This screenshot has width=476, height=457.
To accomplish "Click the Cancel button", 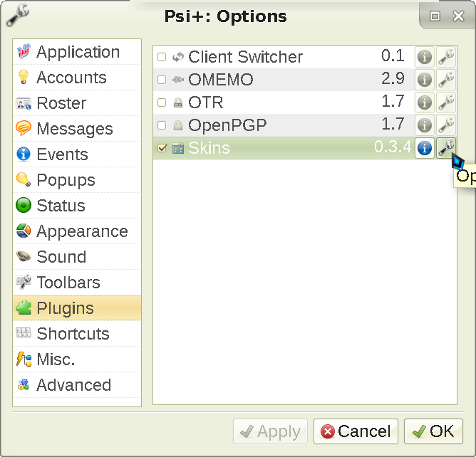I will pos(356,431).
